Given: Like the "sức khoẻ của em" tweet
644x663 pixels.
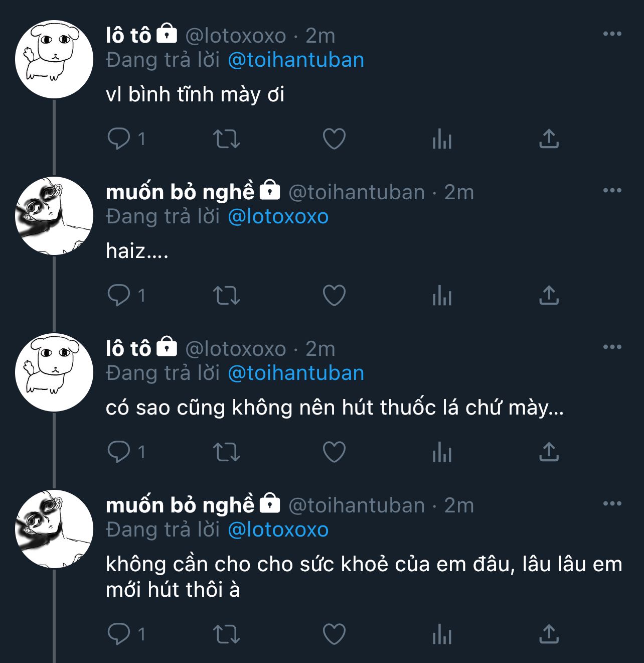Looking at the screenshot, I should tap(334, 635).
